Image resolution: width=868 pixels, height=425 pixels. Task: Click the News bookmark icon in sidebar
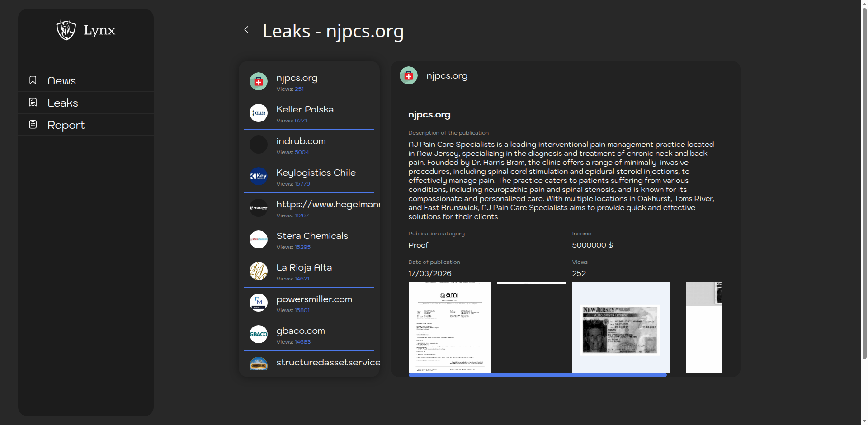33,80
